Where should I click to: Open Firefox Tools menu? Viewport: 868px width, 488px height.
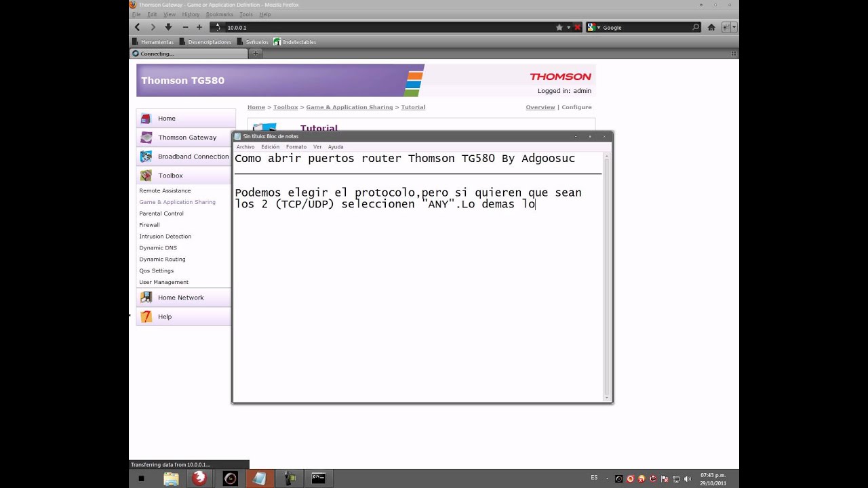point(245,14)
